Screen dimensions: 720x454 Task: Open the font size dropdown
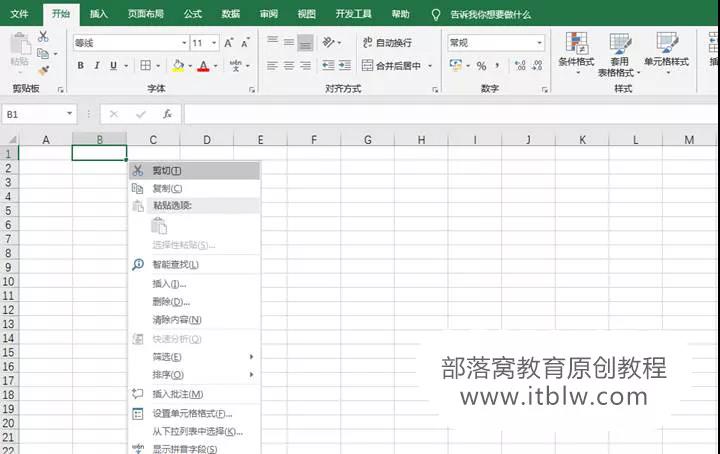coord(214,43)
